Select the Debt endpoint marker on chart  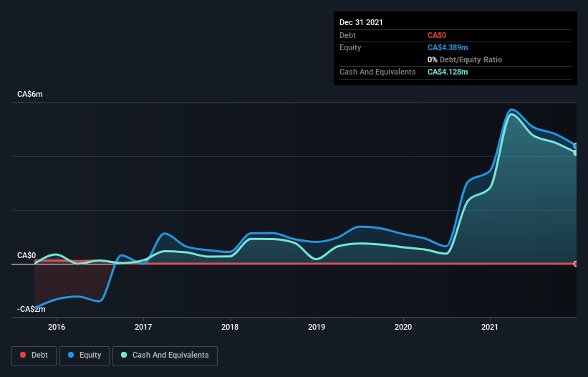pyautogui.click(x=576, y=264)
